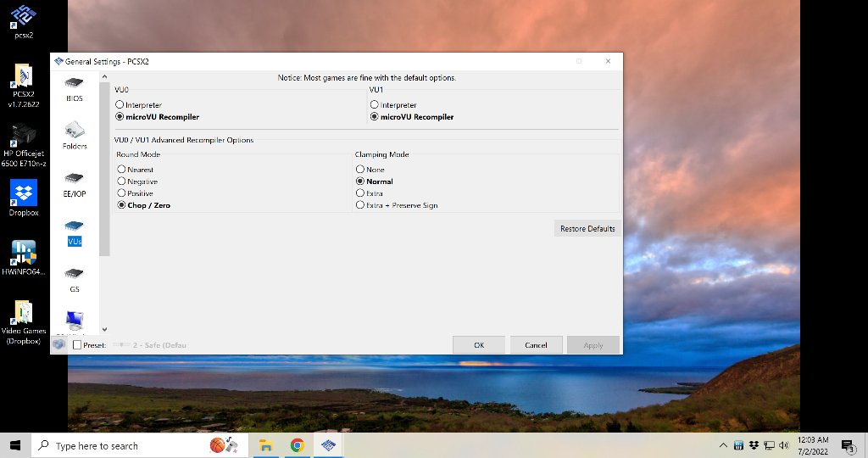Choose Extra + Preserve Sign clamping mode
The width and height of the screenshot is (868, 458).
point(397,205)
